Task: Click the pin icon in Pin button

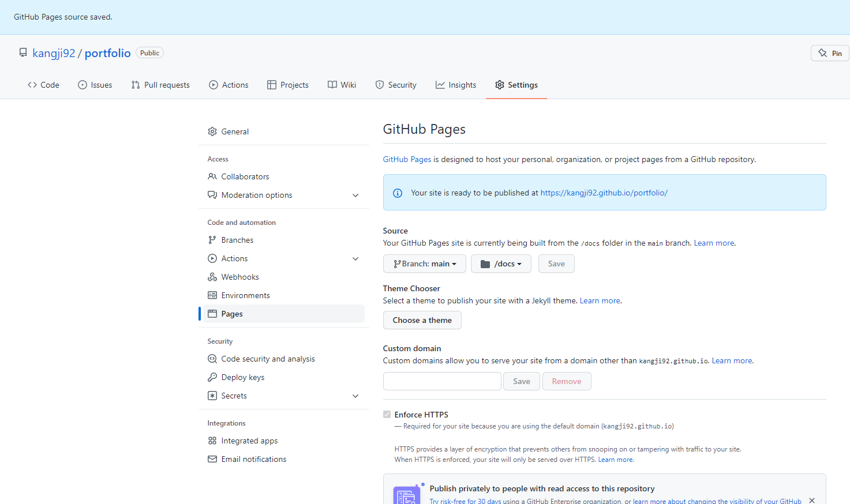Action: [x=823, y=53]
